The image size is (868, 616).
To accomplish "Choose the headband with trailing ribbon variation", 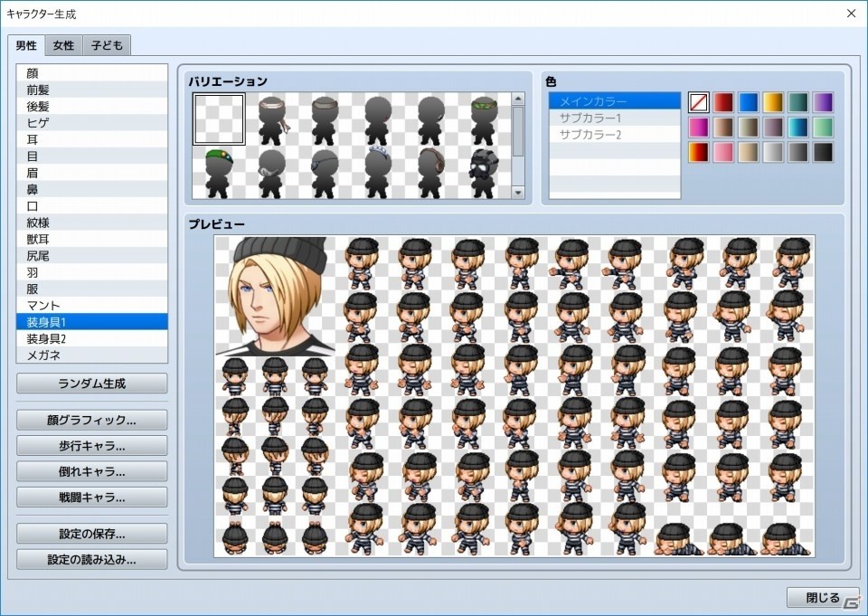I will pyautogui.click(x=271, y=119).
